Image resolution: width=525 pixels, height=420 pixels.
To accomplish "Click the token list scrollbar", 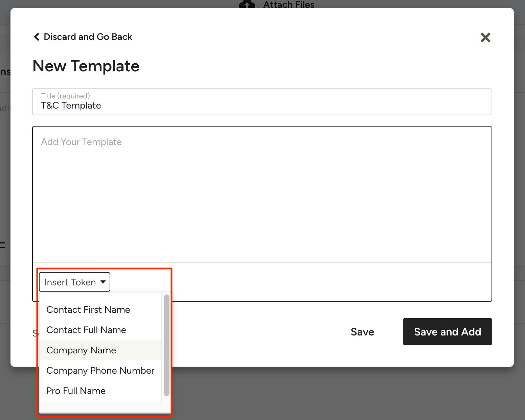I will point(166,345).
